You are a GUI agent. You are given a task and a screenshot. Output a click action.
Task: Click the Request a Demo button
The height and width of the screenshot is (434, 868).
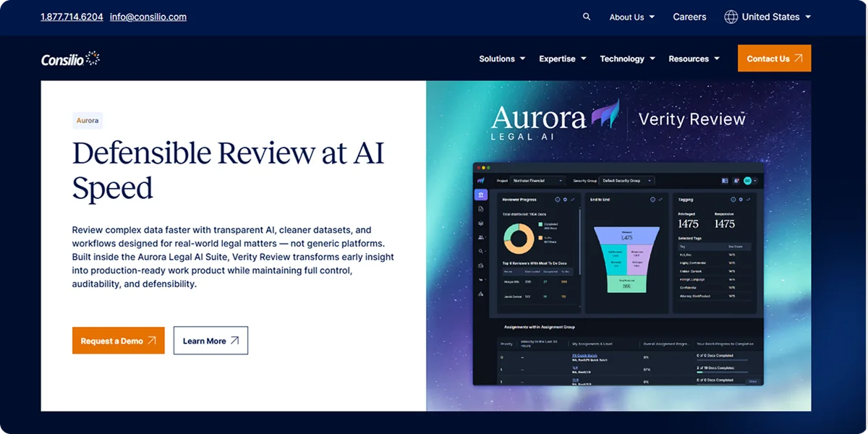pos(118,341)
